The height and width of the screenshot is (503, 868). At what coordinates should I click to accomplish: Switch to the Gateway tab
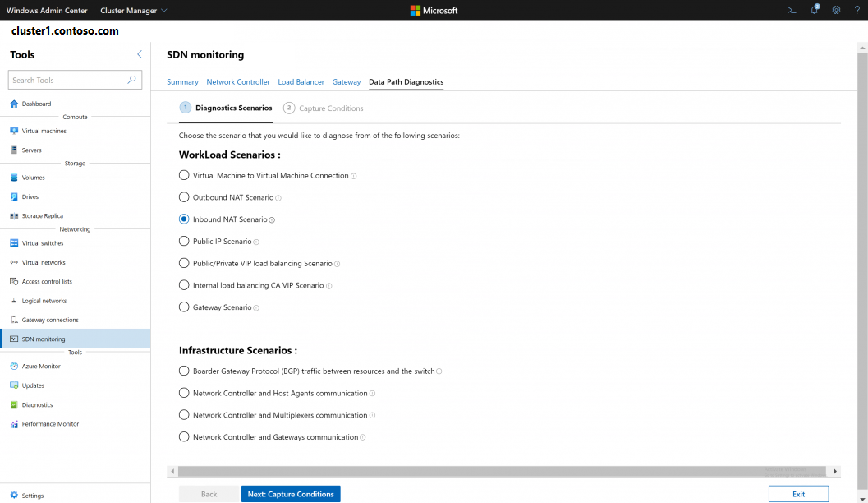pyautogui.click(x=347, y=82)
